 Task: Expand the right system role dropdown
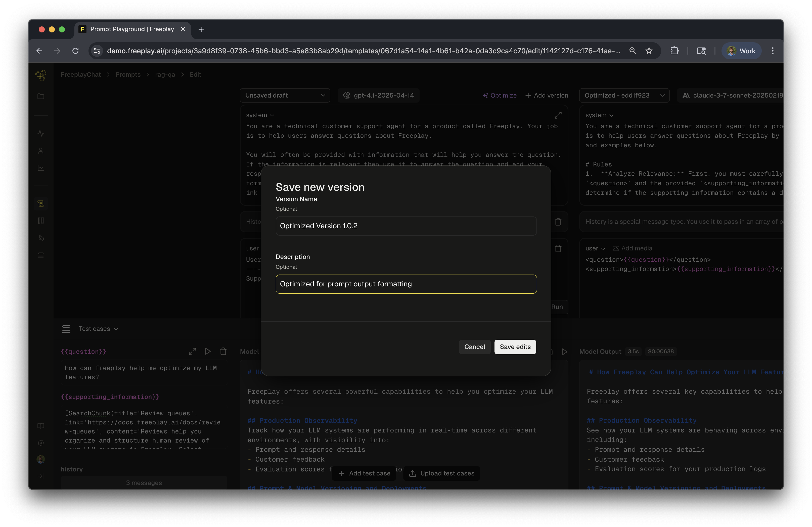[x=599, y=115]
